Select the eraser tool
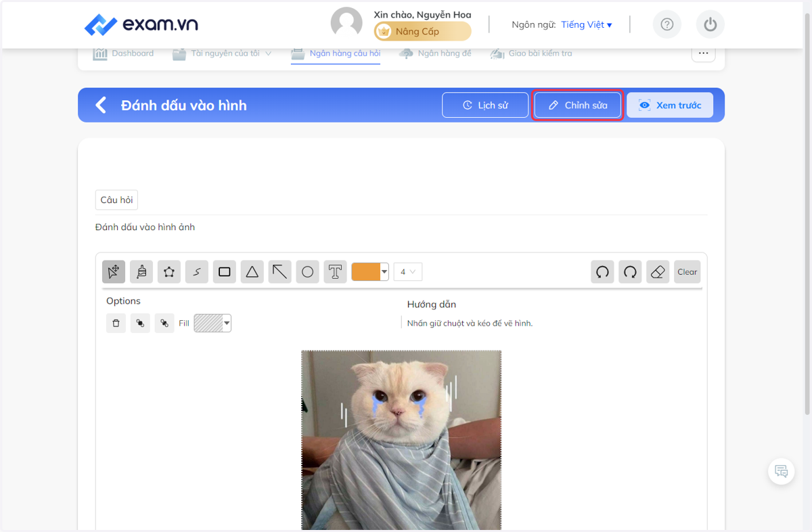The height and width of the screenshot is (532, 812). (x=658, y=271)
